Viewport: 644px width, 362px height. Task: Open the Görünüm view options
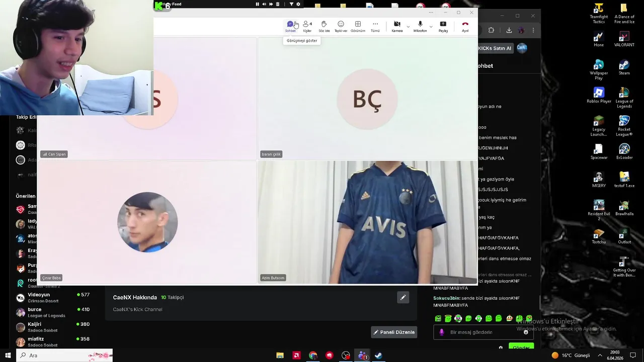tap(358, 26)
